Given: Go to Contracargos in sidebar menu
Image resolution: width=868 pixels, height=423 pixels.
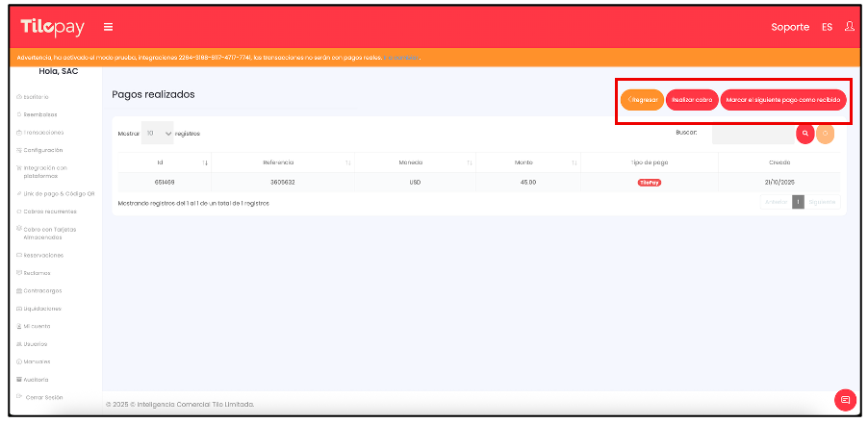Looking at the screenshot, I should [44, 290].
